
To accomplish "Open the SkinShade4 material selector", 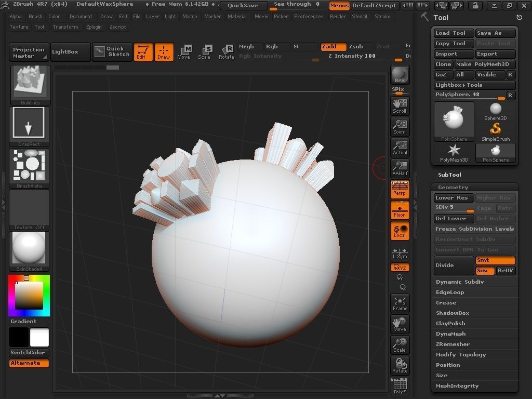I will coord(29,251).
